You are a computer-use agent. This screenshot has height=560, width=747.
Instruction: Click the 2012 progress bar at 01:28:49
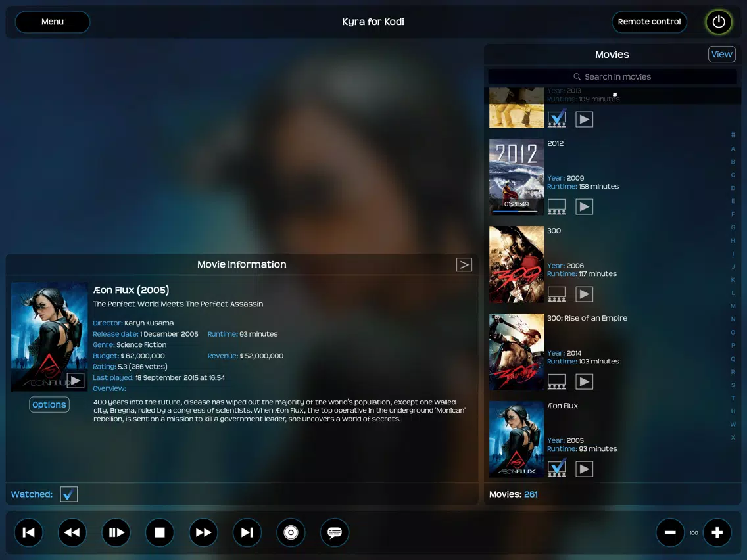pos(516,211)
